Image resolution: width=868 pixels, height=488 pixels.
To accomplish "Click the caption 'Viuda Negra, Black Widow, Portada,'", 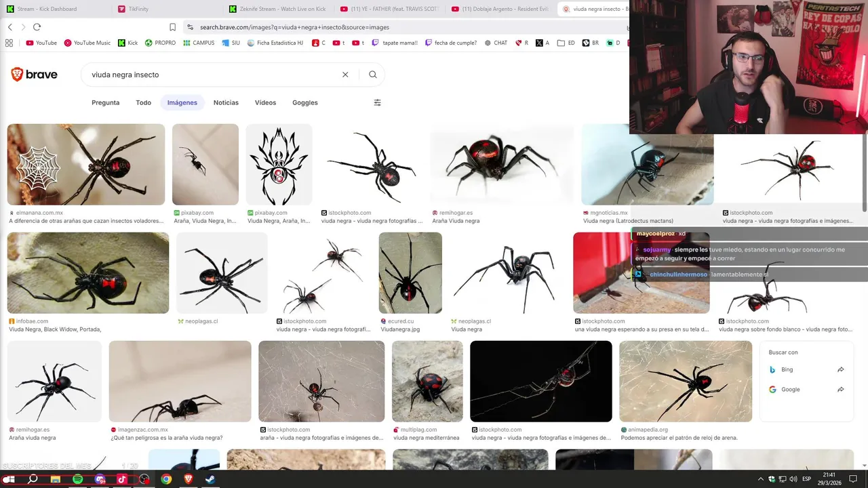I will (55, 329).
